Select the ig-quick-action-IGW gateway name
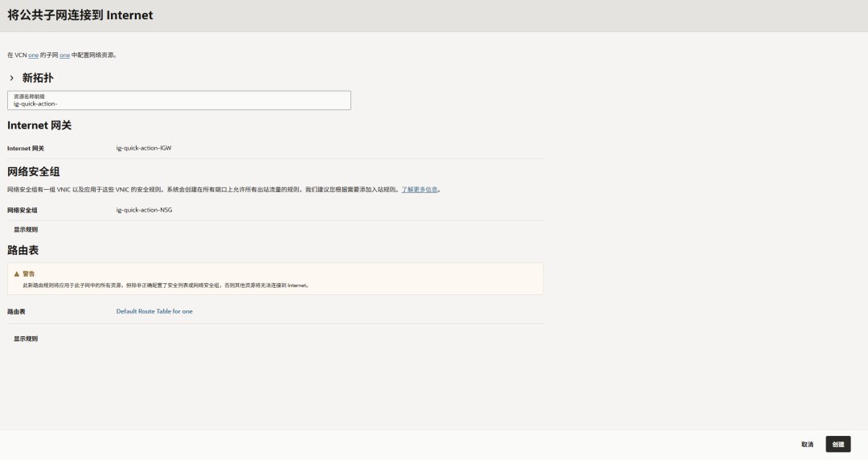The height and width of the screenshot is (460, 868). coord(144,148)
